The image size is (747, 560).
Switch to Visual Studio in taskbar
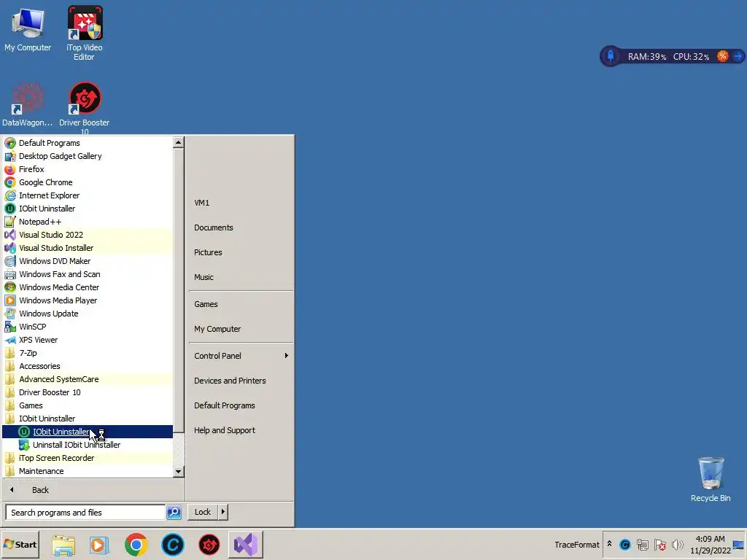point(246,545)
